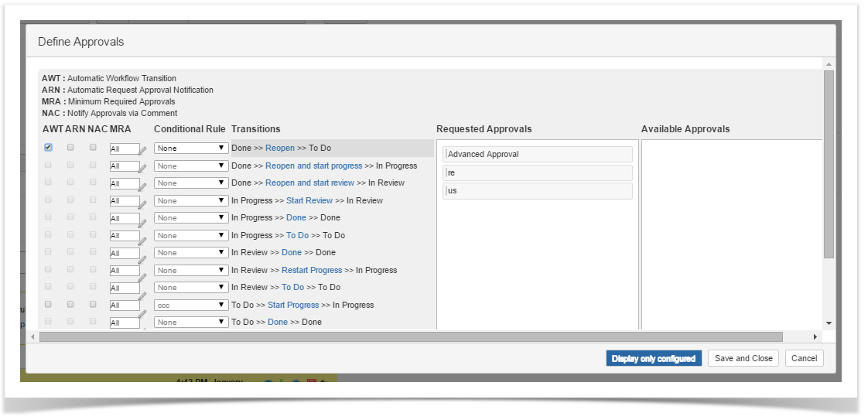Tick AWT checkbox in Start Progress row
This screenshot has width=868, height=420.
coord(49,305)
